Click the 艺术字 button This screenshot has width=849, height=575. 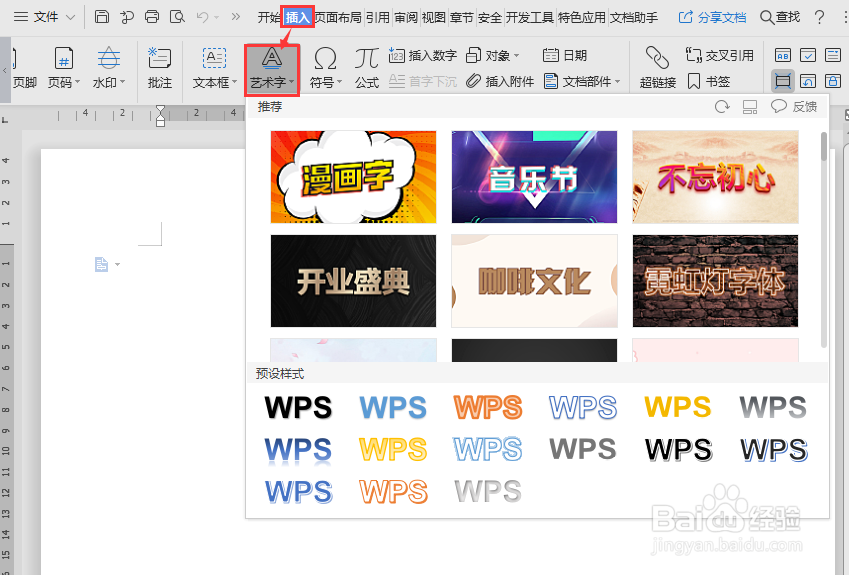272,69
